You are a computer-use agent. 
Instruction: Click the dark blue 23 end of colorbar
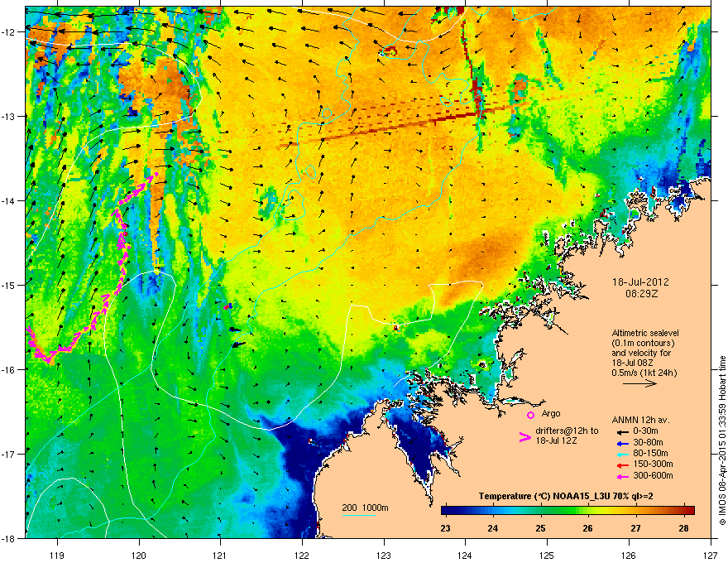pos(446,510)
